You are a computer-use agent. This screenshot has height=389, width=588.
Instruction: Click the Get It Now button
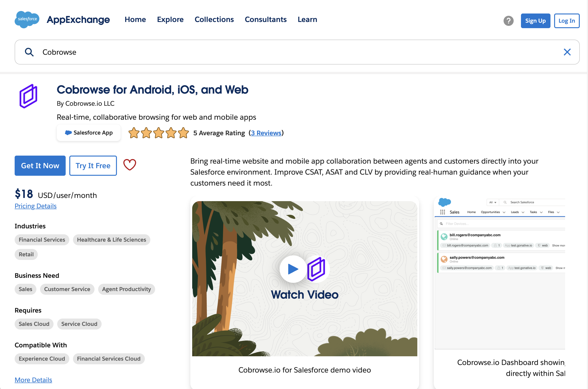(40, 166)
